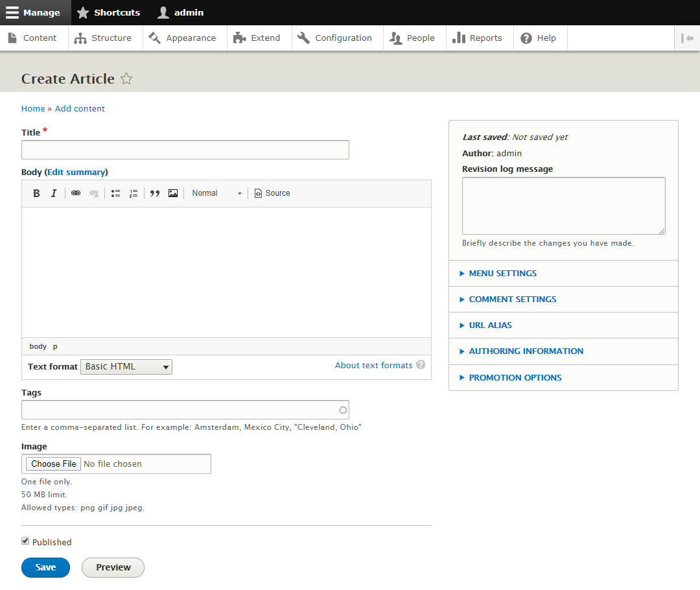Expand the Menu Settings section

502,274
